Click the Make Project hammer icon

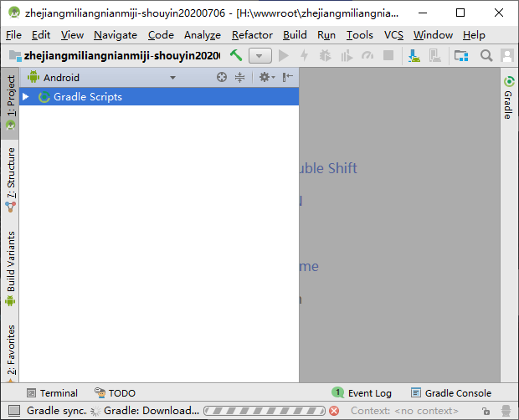[x=237, y=55]
